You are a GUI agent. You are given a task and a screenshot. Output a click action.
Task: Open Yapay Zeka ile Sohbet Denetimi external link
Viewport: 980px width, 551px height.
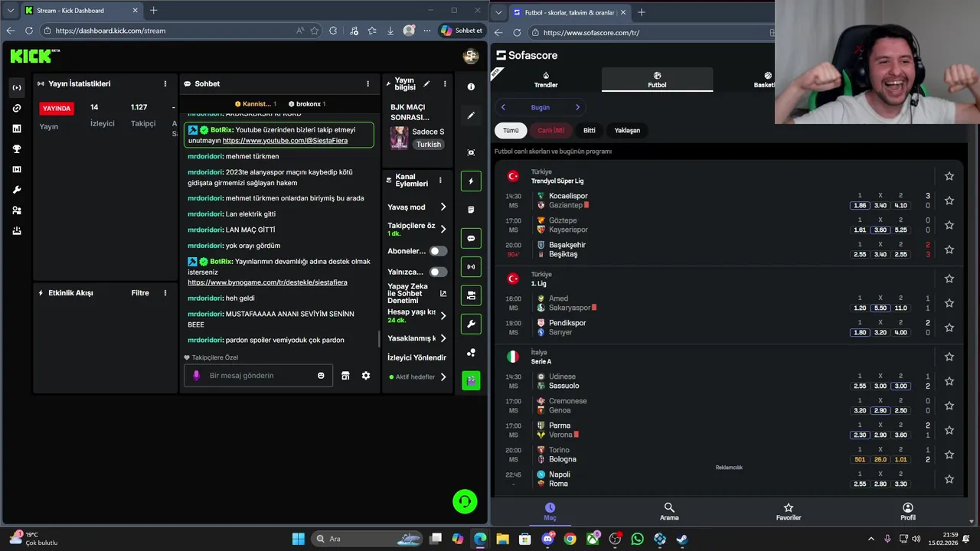[x=443, y=293]
